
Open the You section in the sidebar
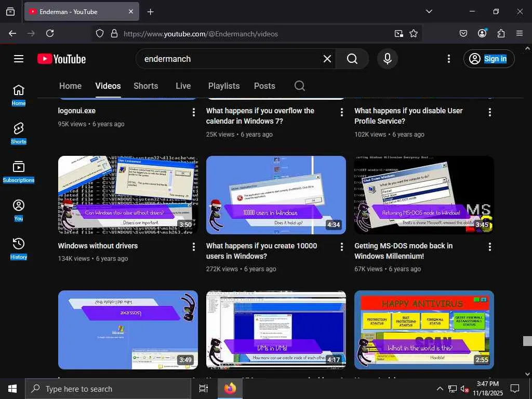19,210
